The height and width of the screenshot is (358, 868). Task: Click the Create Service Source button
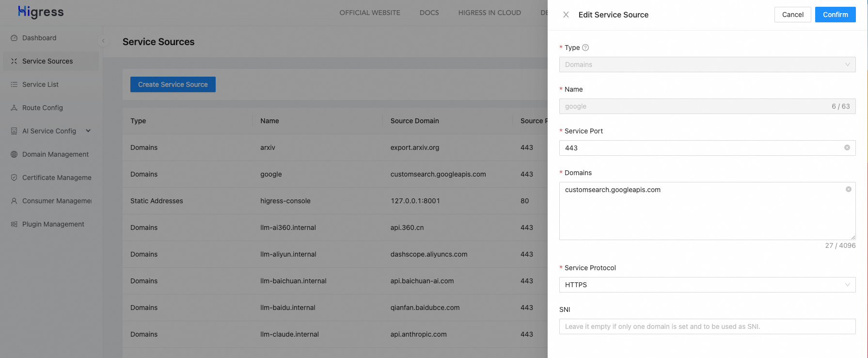173,84
